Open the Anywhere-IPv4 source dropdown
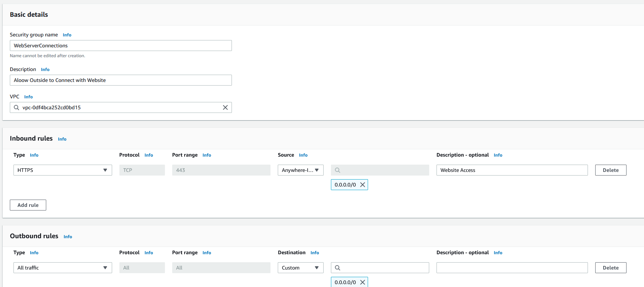Screen dimensions: 644x287 click(300, 170)
